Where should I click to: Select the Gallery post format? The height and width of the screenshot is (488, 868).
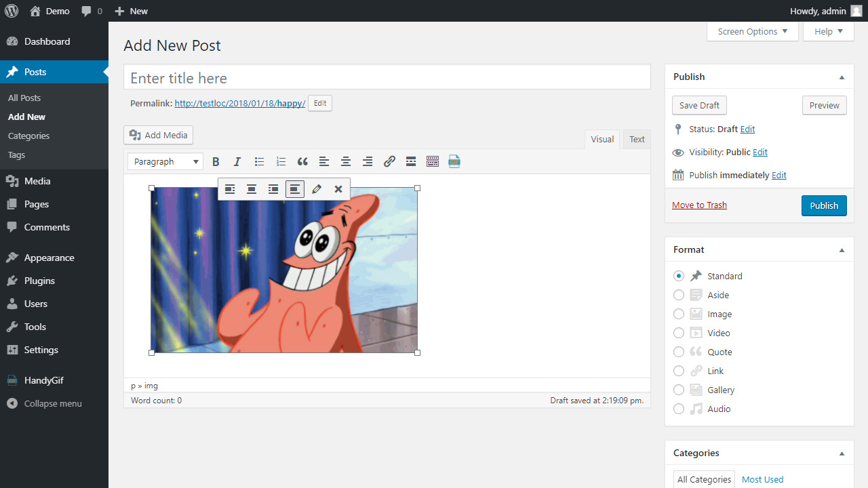point(679,390)
